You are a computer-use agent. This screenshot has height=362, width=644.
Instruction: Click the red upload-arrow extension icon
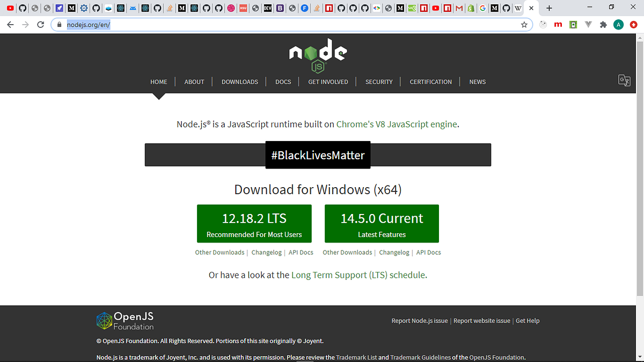(633, 24)
